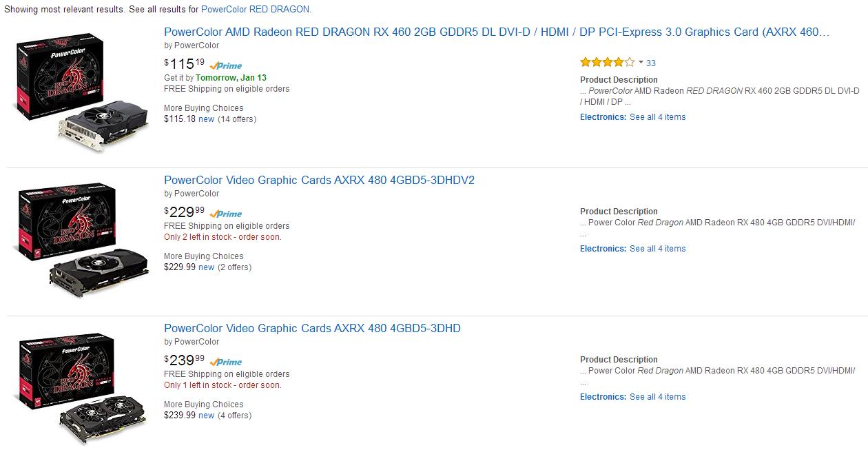Open the AXRX 480 4GBD5-3DHD product image
This screenshot has width=868, height=450.
click(x=79, y=388)
